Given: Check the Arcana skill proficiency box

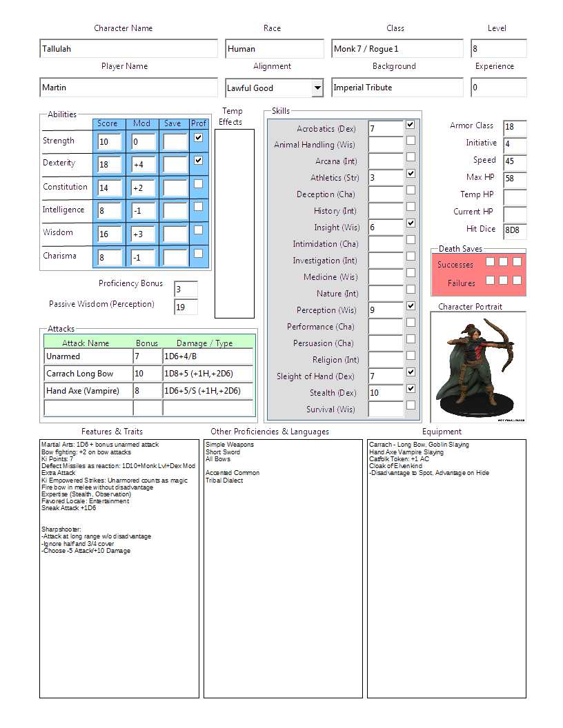Looking at the screenshot, I should [411, 157].
